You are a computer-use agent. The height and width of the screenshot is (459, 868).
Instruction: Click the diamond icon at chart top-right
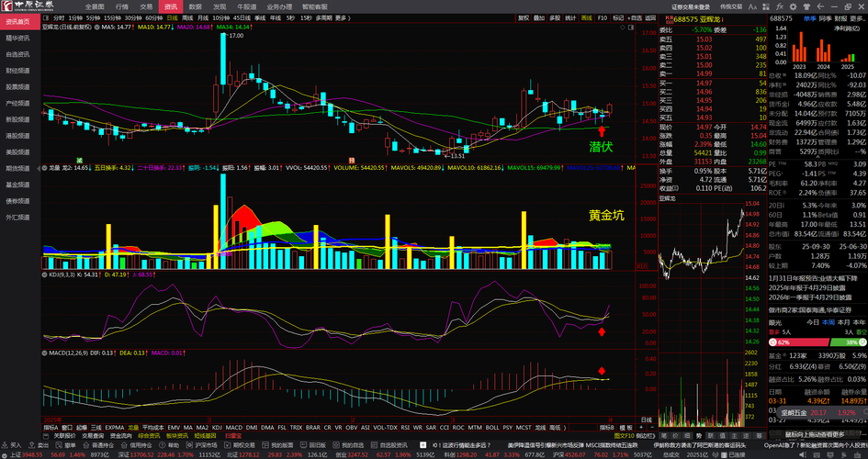tap(622, 27)
